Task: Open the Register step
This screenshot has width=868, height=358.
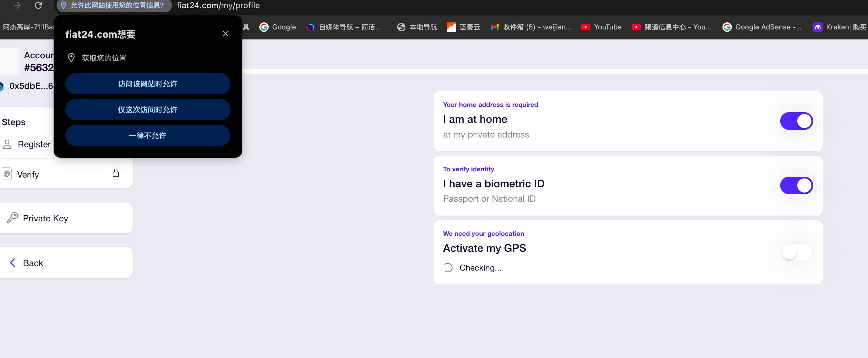Action: (x=34, y=144)
